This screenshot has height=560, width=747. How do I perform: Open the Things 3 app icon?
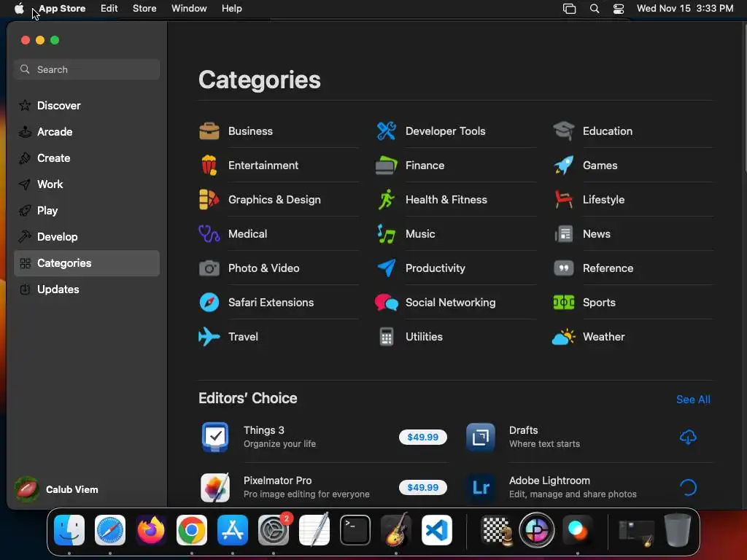pyautogui.click(x=215, y=437)
